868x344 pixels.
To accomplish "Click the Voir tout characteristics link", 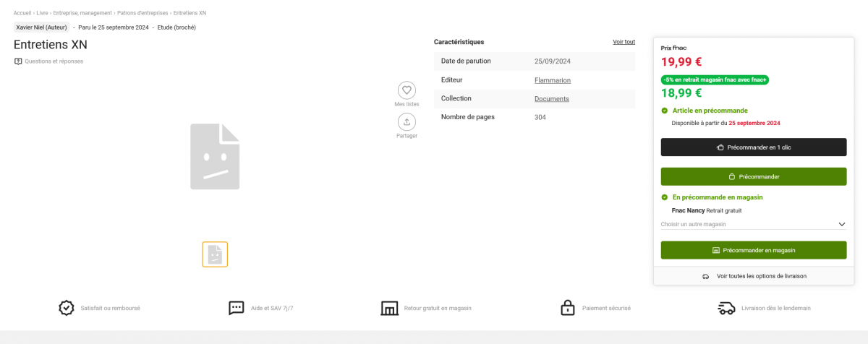I will 624,42.
